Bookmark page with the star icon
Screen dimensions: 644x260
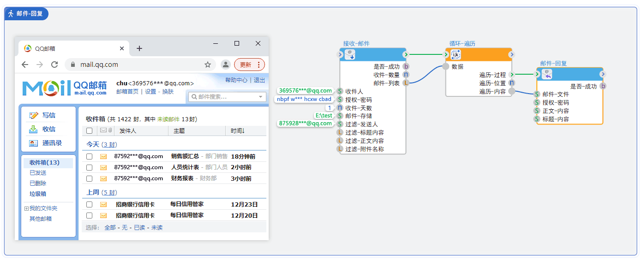pyautogui.click(x=208, y=65)
